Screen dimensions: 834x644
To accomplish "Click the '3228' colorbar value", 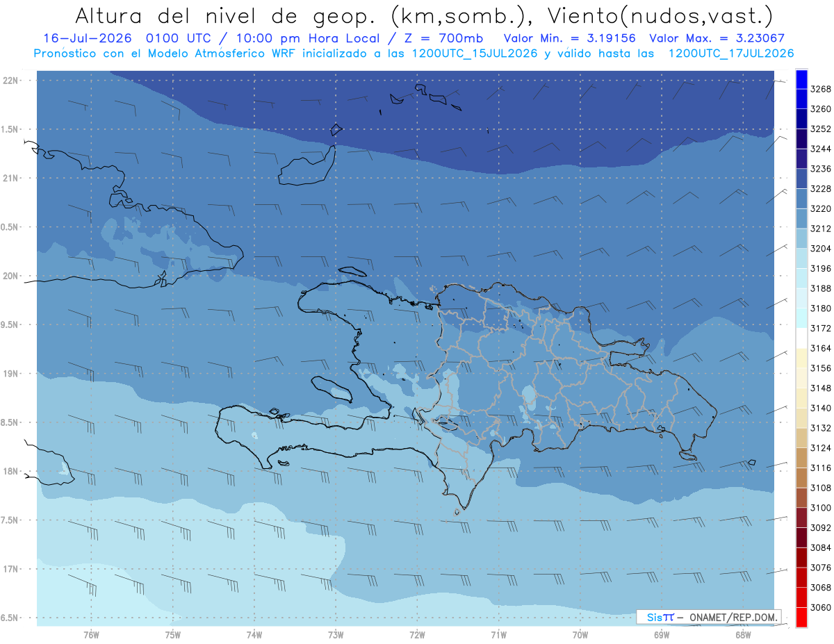I will (821, 189).
